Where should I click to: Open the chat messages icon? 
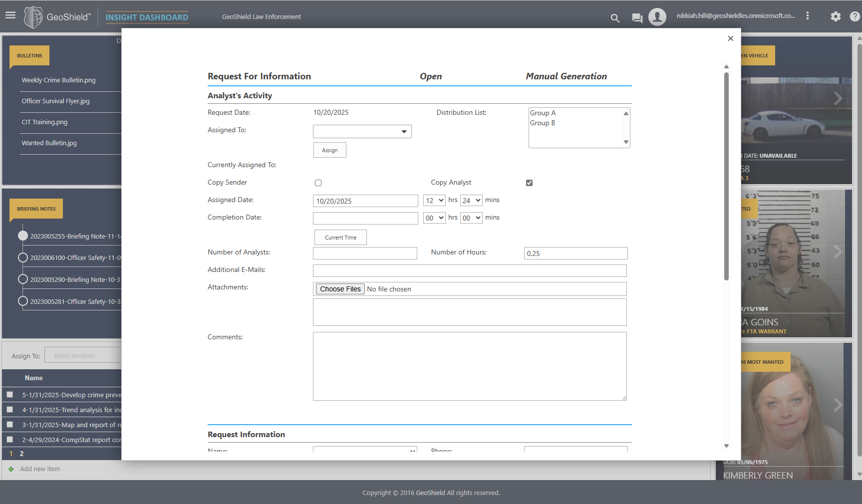(x=637, y=18)
